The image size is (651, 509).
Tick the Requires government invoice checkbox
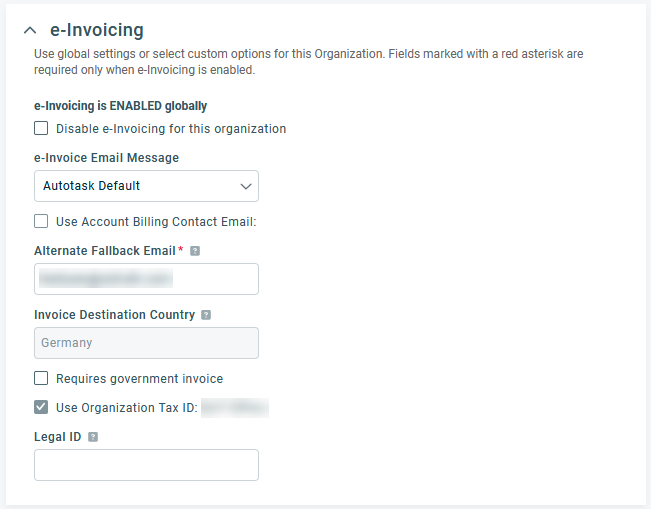click(41, 379)
